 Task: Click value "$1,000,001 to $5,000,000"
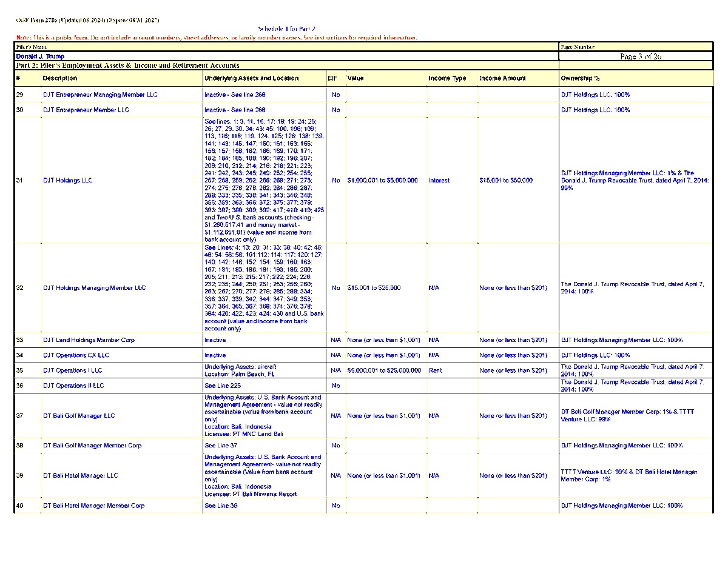tap(382, 181)
